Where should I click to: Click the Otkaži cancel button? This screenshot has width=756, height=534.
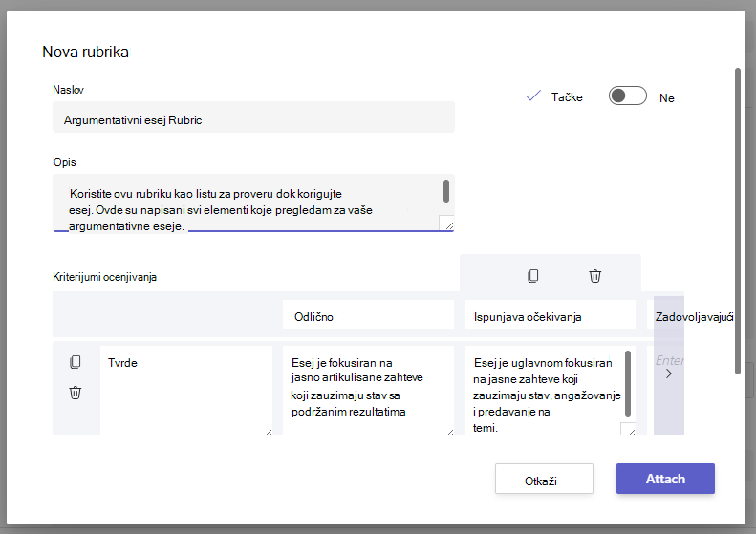(544, 479)
